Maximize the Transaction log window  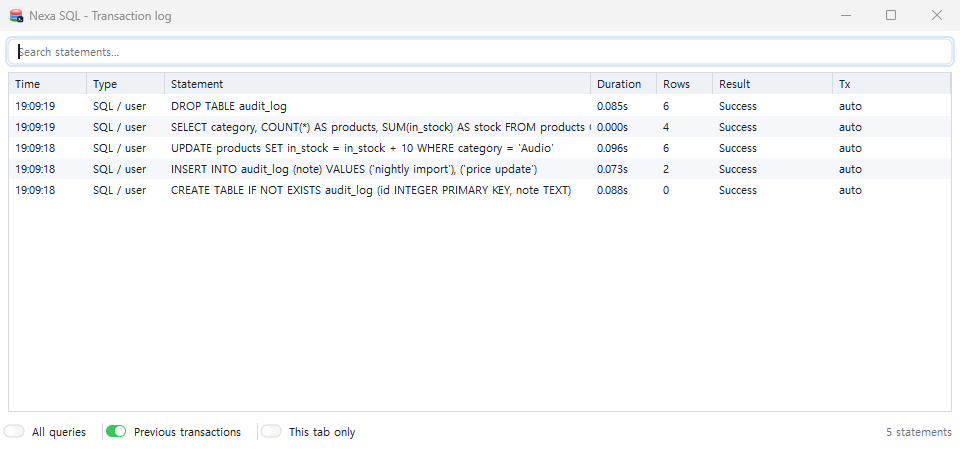[x=891, y=15]
